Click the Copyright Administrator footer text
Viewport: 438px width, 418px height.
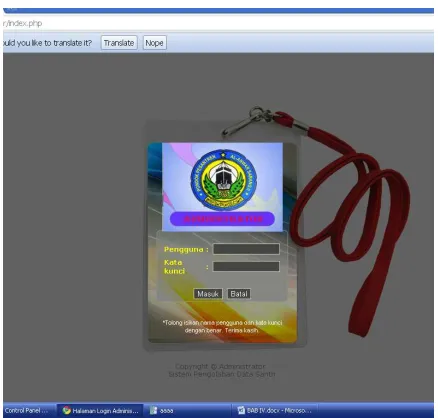click(x=220, y=366)
